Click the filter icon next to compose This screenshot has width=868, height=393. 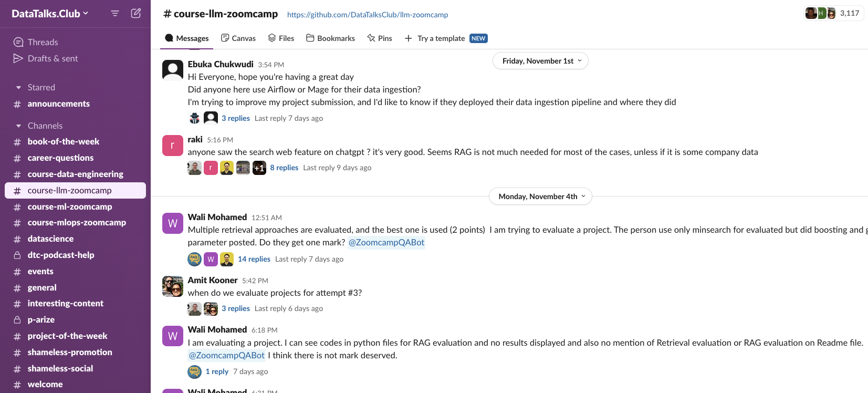[x=114, y=13]
